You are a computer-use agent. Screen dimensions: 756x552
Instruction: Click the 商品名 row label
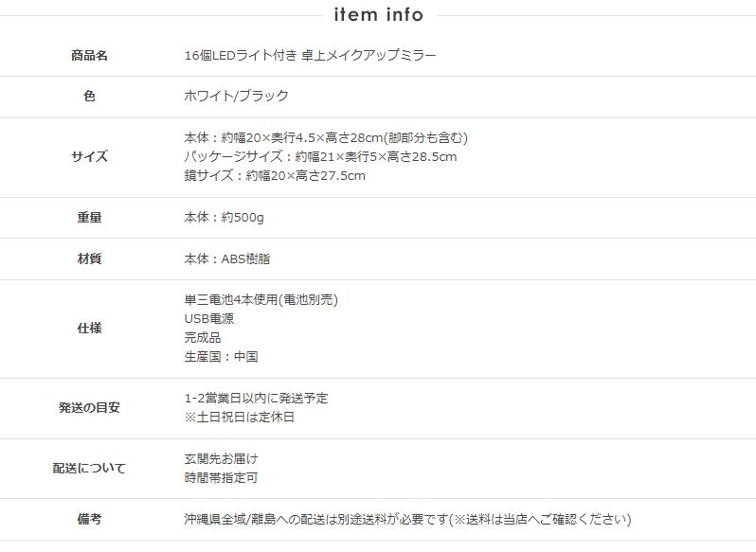click(x=89, y=56)
